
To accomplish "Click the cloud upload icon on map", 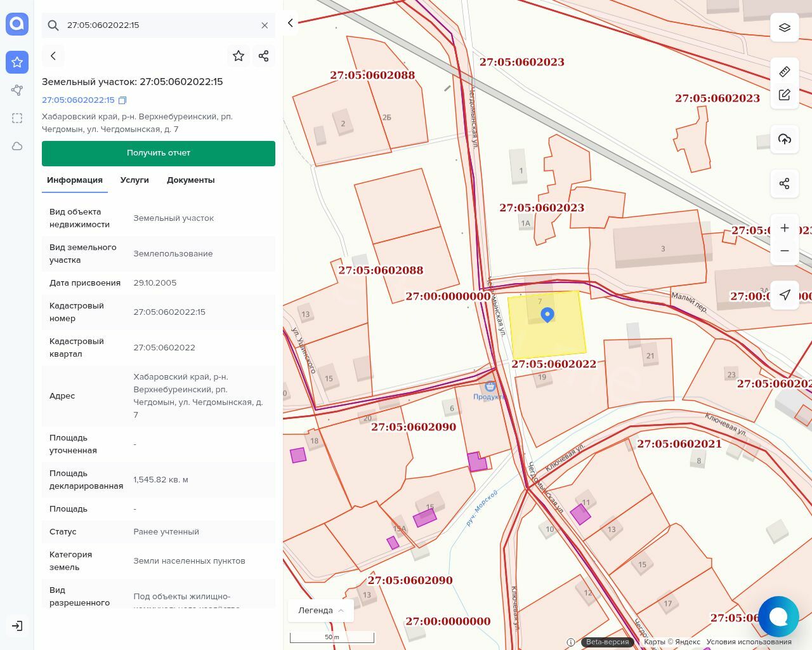I will 784,140.
